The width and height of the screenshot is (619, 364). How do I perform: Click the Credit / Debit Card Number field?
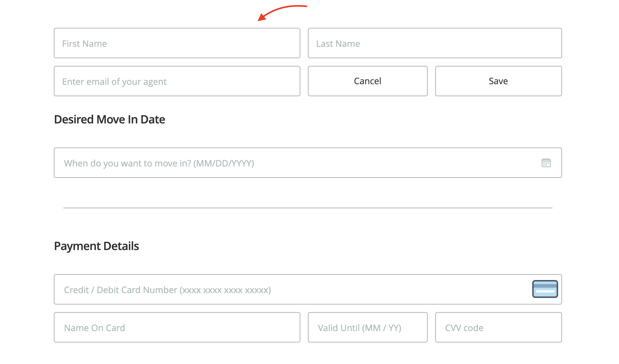291,289
